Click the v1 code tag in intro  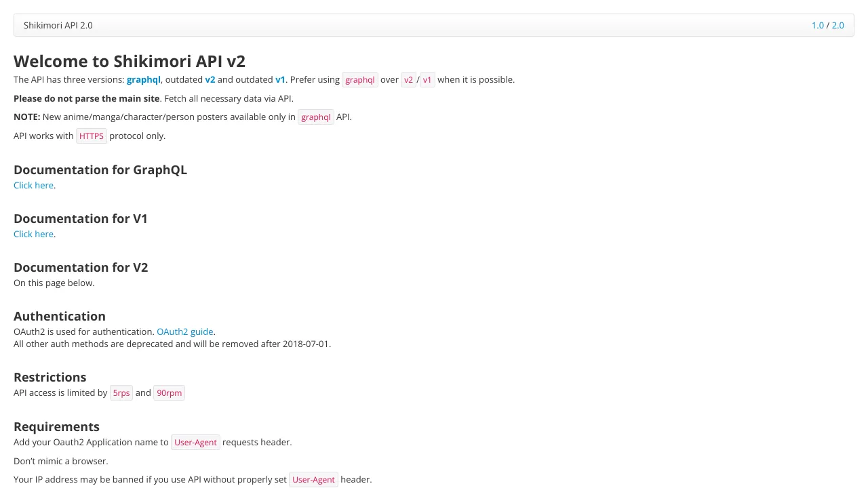(427, 80)
